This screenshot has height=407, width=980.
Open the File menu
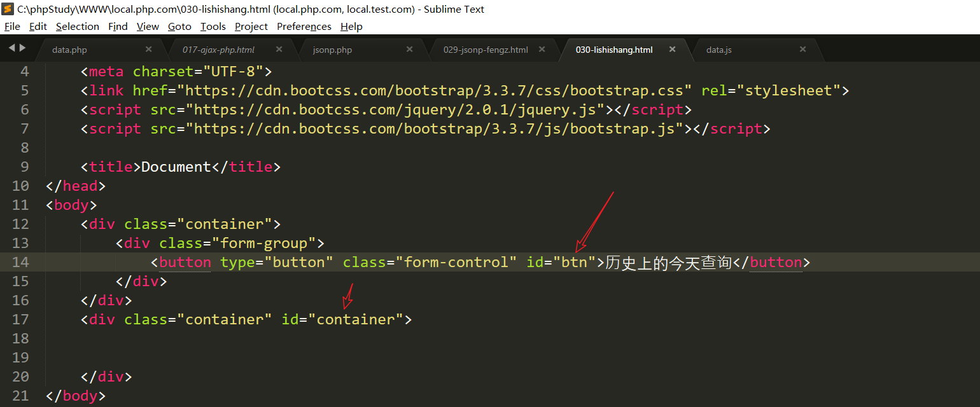pos(12,27)
